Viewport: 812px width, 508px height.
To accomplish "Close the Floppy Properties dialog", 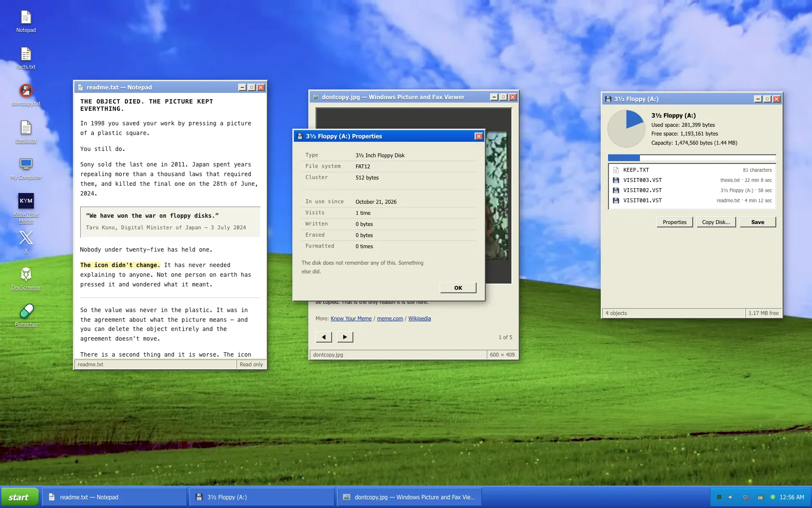I will click(x=478, y=136).
